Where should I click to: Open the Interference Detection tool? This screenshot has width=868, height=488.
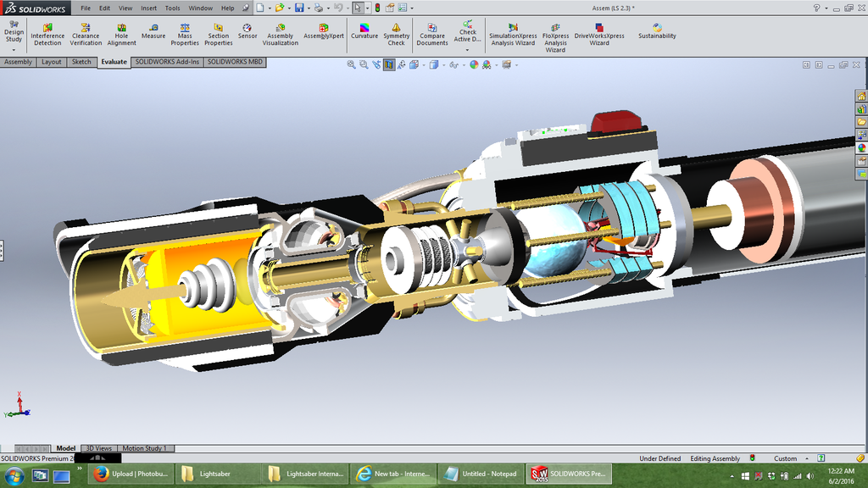47,34
